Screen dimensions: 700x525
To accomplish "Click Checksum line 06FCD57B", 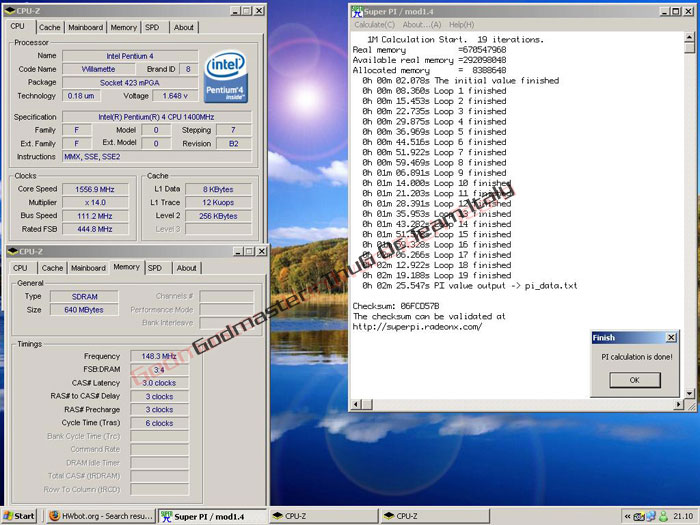I will (396, 306).
